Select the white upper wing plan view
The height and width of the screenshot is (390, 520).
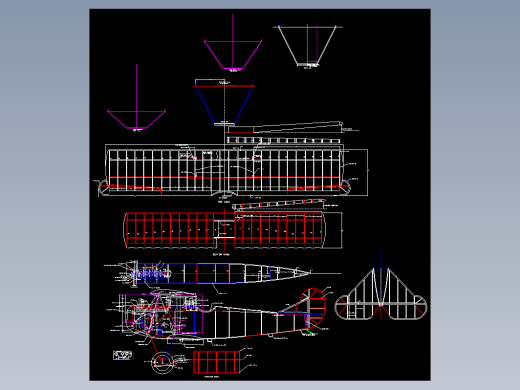[224, 170]
